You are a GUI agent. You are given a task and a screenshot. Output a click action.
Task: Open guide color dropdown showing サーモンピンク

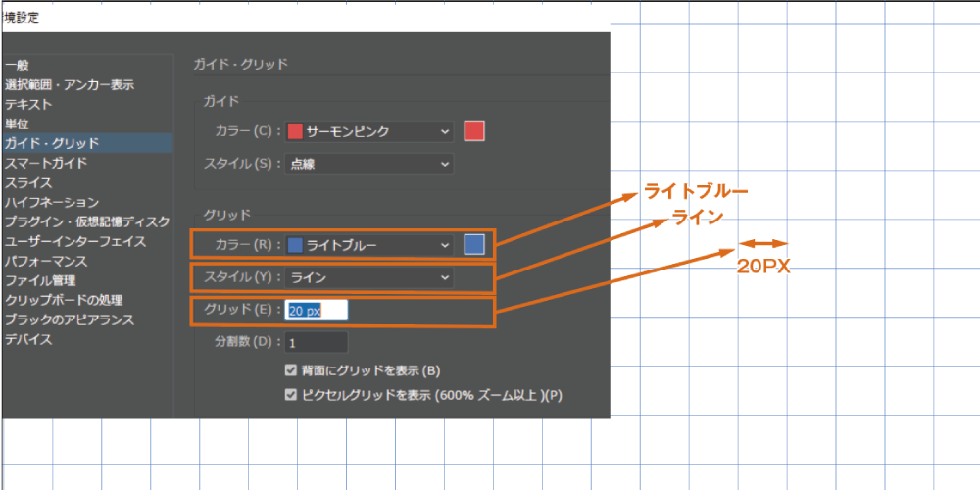pyautogui.click(x=368, y=132)
